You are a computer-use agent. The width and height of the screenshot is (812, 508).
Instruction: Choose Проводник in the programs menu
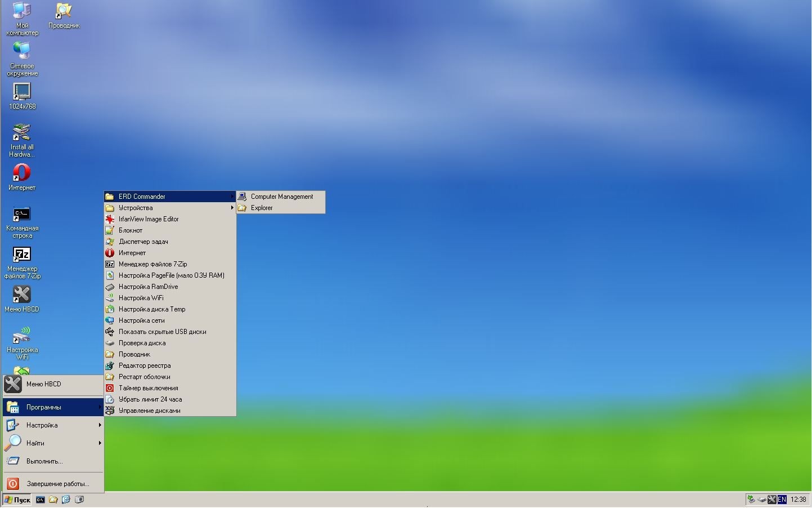pos(170,354)
